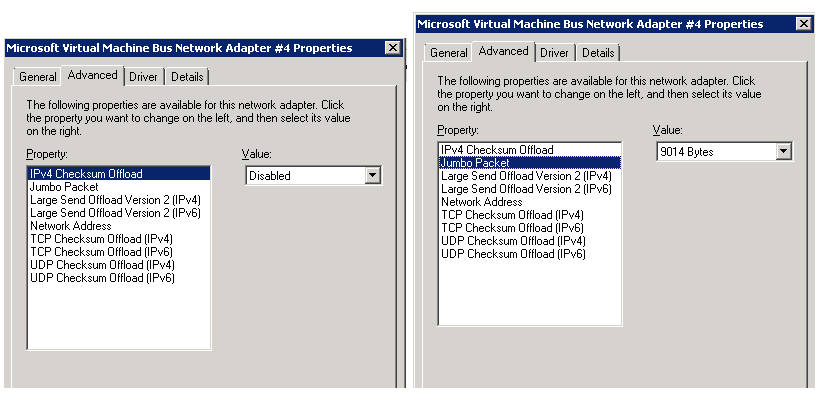Select UDP Checksum Offload (IPv4) in left window

pos(119,265)
